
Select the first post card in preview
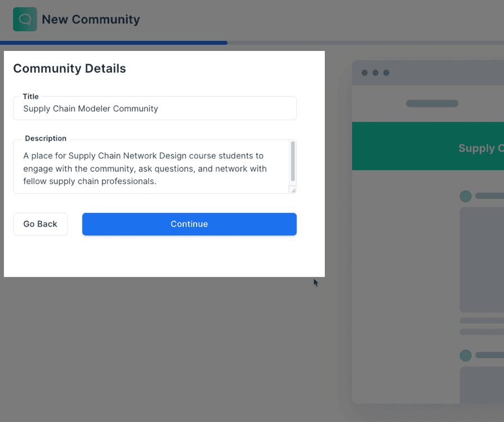click(482, 260)
